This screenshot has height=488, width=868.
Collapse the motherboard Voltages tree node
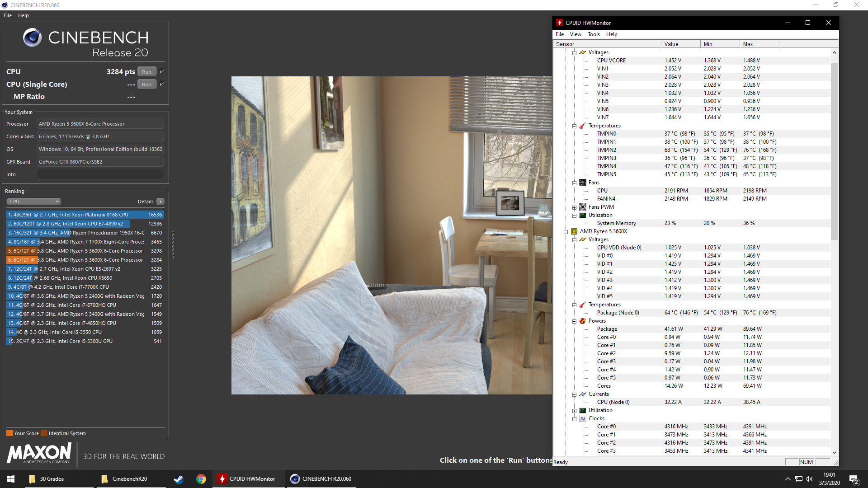click(575, 53)
